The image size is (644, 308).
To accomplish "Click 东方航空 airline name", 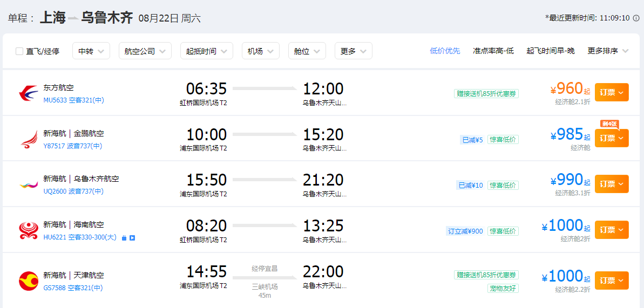I will click(x=58, y=88).
